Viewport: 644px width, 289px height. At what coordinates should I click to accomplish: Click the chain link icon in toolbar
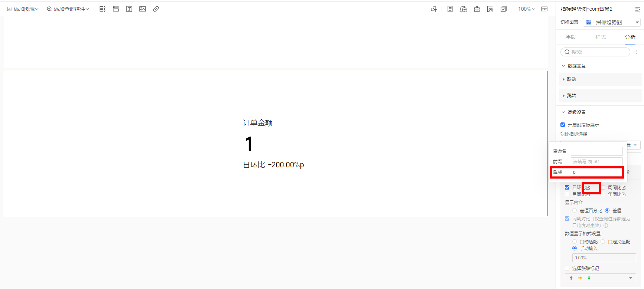click(156, 9)
